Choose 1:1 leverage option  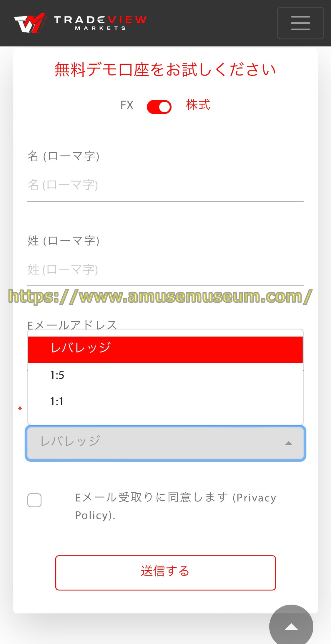(165, 402)
